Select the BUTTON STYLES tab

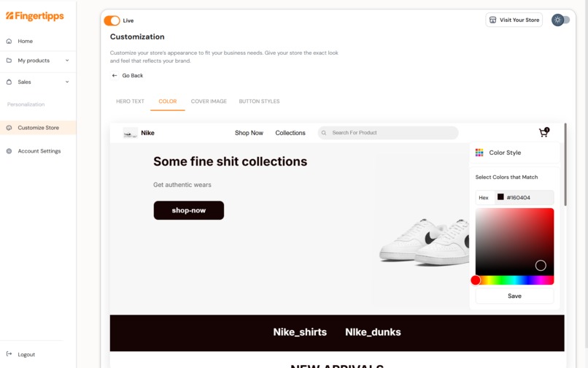[x=259, y=101]
